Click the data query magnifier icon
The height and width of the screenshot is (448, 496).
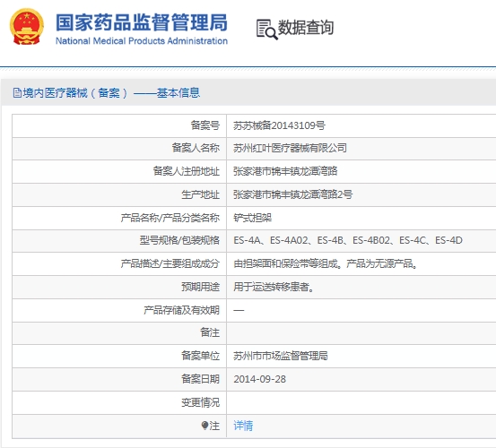click(x=266, y=30)
